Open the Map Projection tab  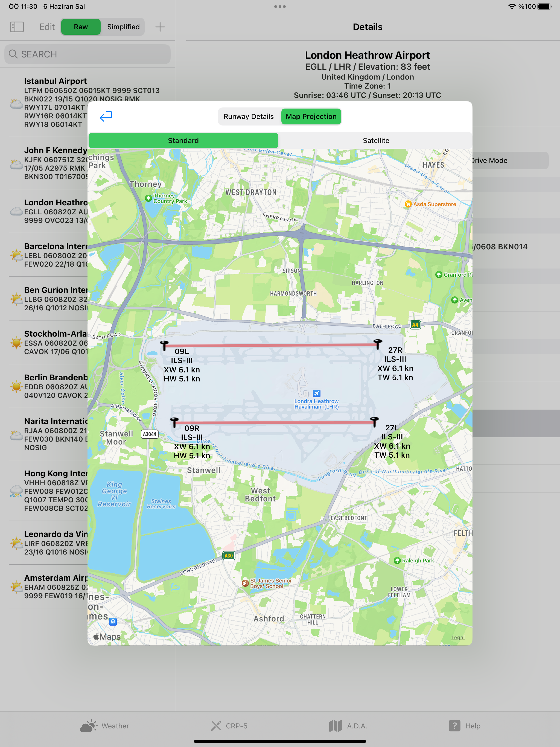pos(311,116)
